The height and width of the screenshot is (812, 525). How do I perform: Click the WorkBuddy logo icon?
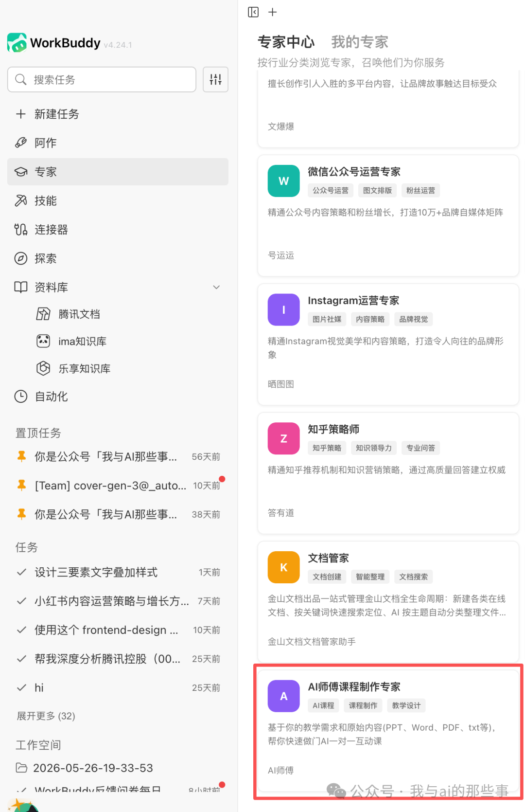[17, 43]
